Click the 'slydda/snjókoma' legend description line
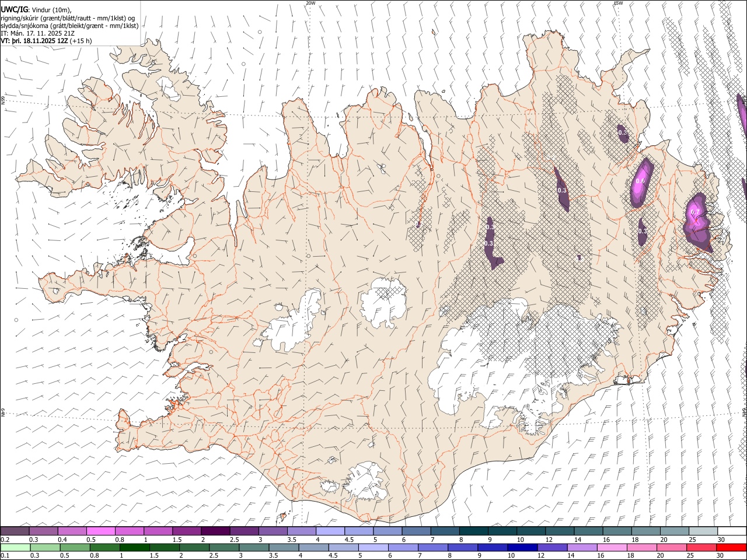The width and height of the screenshot is (747, 560). 69,26
